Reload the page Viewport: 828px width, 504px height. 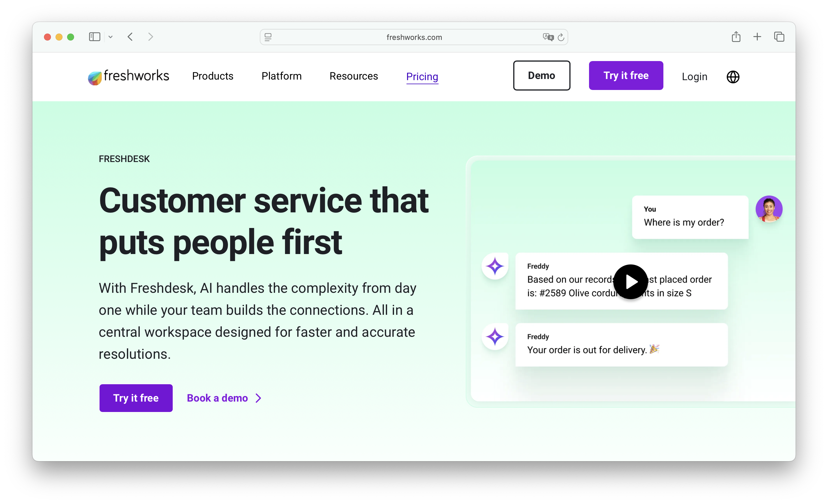point(561,37)
